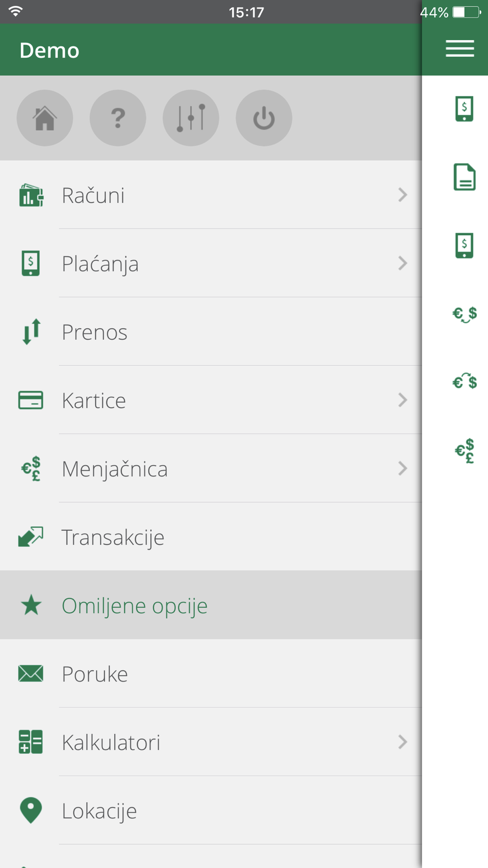Tap the Demo title text
488x868 pixels.
point(49,50)
